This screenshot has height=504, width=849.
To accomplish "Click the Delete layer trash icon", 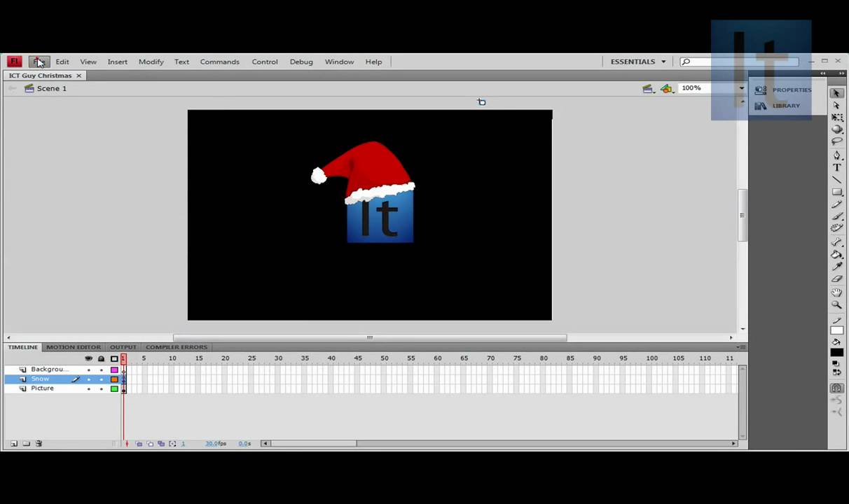I will click(39, 444).
